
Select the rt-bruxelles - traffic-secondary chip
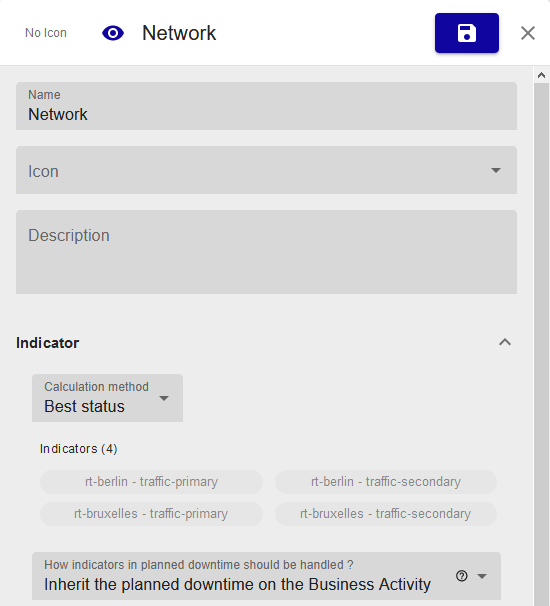tap(386, 514)
